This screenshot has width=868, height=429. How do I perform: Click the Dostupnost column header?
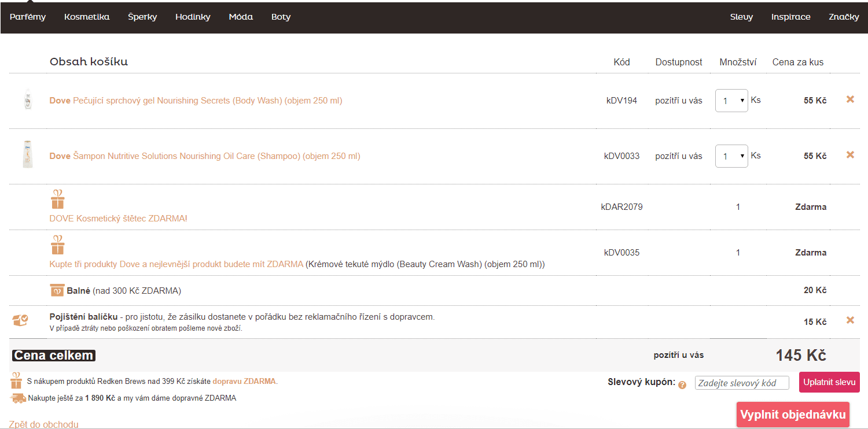coord(679,62)
